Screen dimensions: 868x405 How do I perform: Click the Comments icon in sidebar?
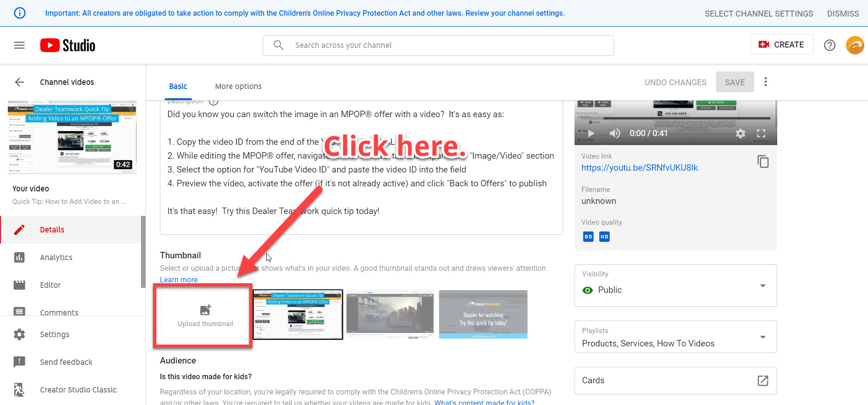pyautogui.click(x=19, y=312)
